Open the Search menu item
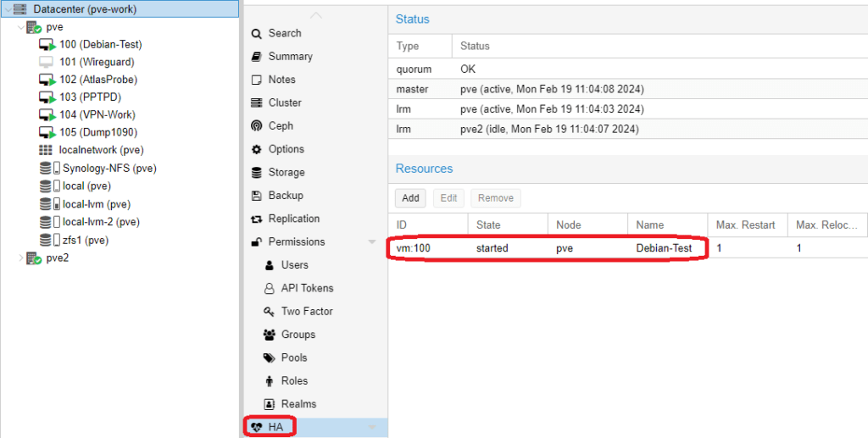This screenshot has width=868, height=438. coord(315,34)
